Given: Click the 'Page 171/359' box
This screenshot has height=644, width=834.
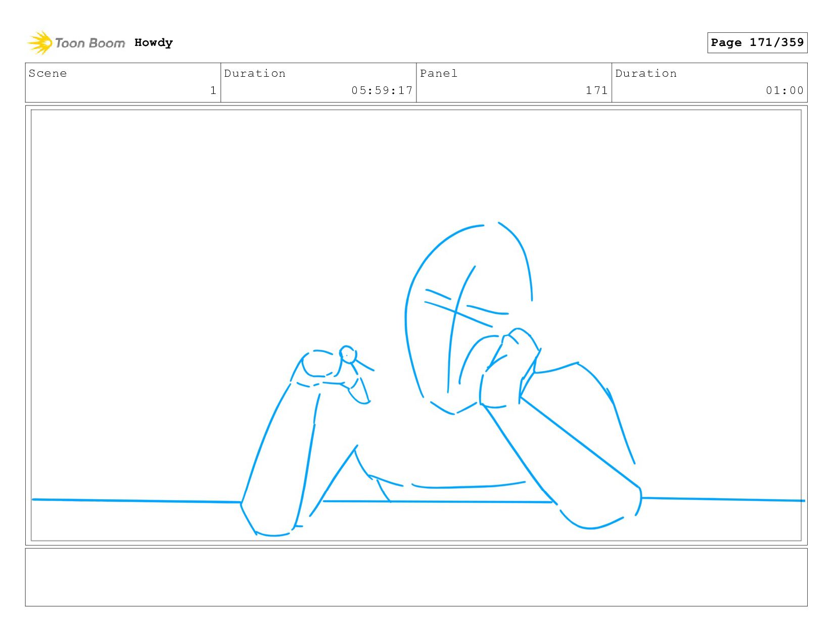Looking at the screenshot, I should pyautogui.click(x=757, y=42).
